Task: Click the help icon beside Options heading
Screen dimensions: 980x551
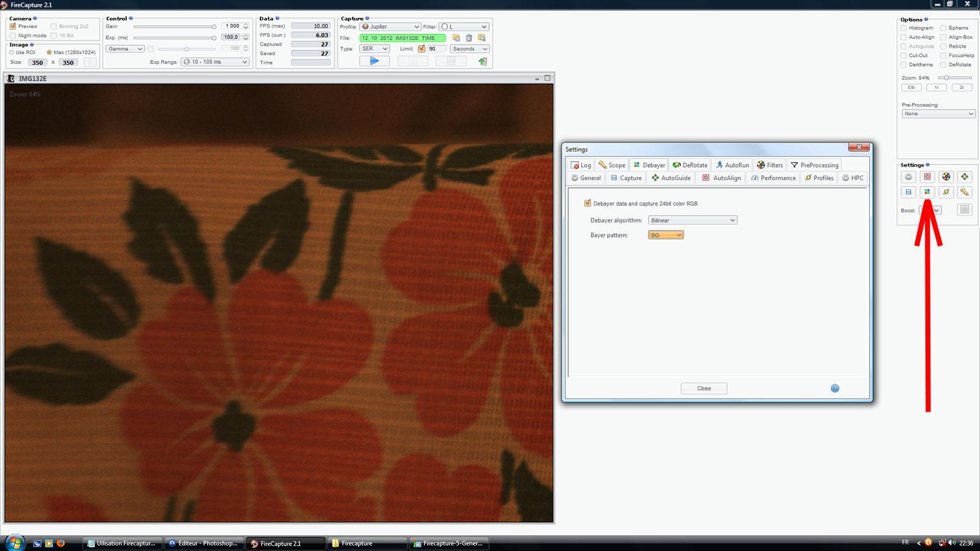Action: click(x=926, y=20)
